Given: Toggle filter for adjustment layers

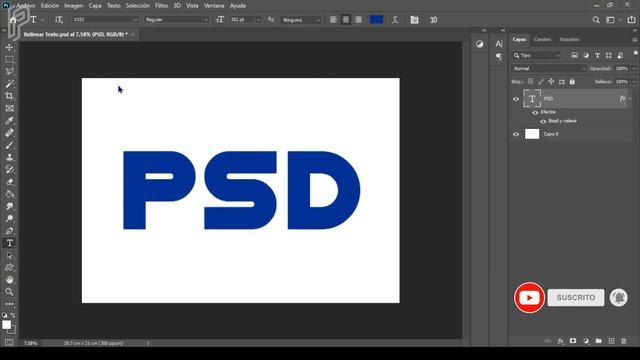Looking at the screenshot, I should click(586, 56).
